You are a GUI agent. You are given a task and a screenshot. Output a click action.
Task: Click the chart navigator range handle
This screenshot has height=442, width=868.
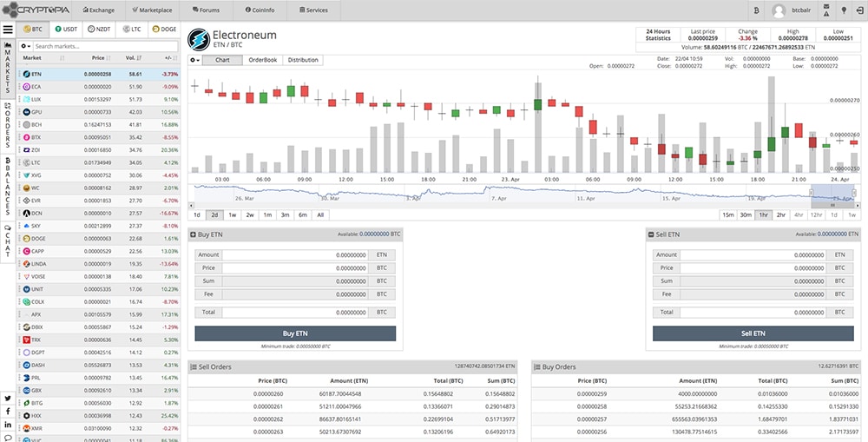click(x=810, y=194)
